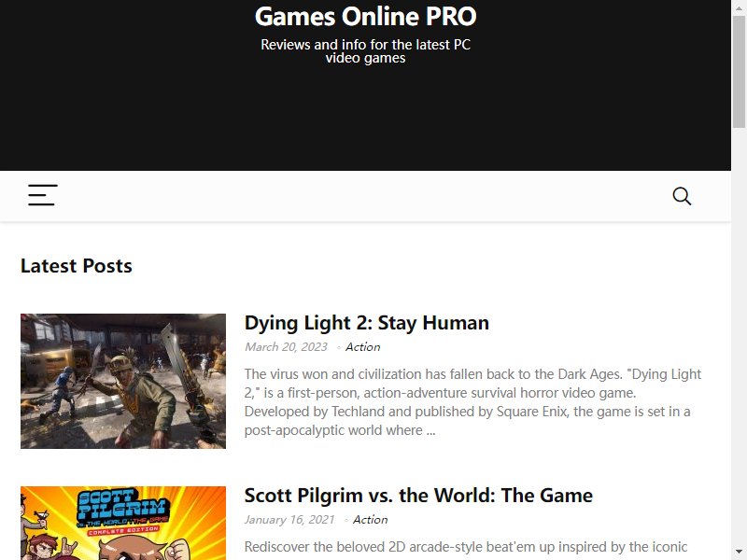Open Scott Pilgrim vs. the World post title
Screen dimensions: 747x560
(418, 496)
